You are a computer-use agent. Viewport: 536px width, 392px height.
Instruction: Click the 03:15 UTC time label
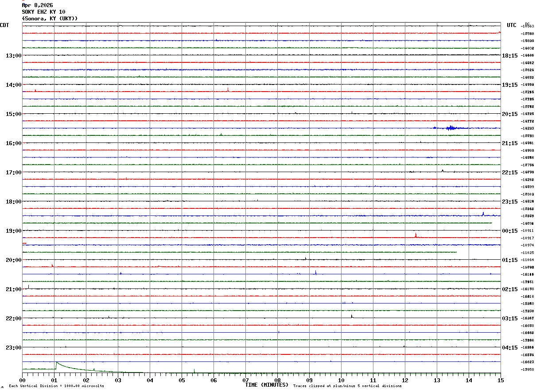pyautogui.click(x=510, y=319)
